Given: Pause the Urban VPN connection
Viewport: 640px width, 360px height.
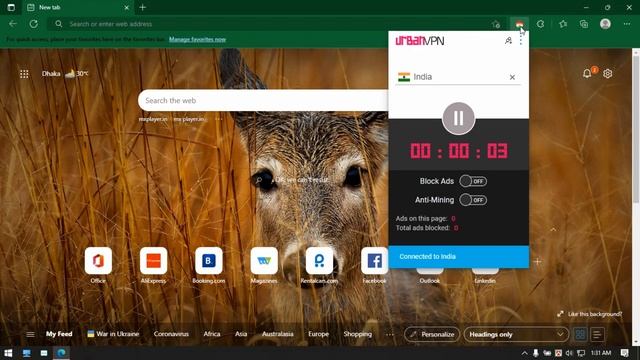Looking at the screenshot, I should 458,118.
